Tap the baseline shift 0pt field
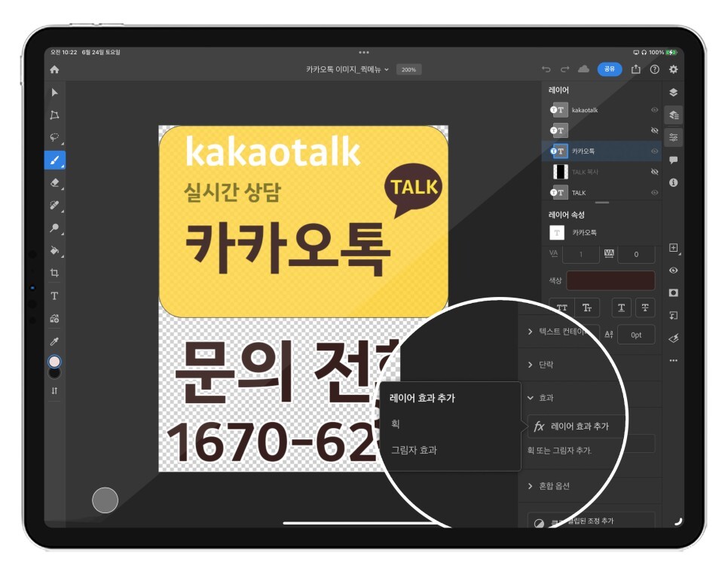The image size is (728, 575). tap(636, 335)
